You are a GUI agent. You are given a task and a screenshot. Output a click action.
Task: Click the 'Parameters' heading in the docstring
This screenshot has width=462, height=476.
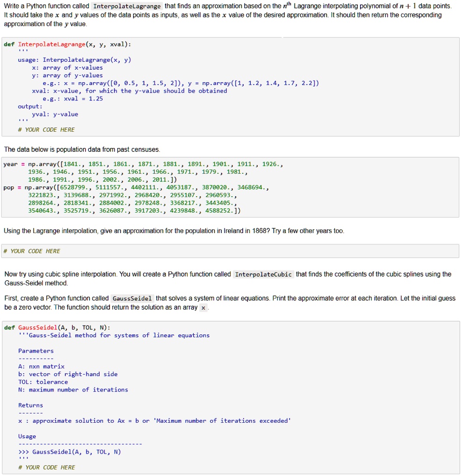pyautogui.click(x=36, y=351)
